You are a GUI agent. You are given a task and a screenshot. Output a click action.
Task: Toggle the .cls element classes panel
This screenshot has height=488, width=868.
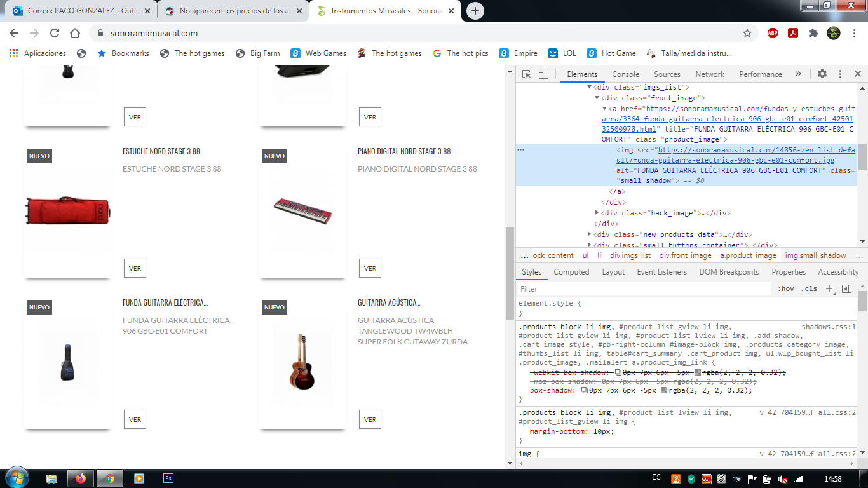809,289
